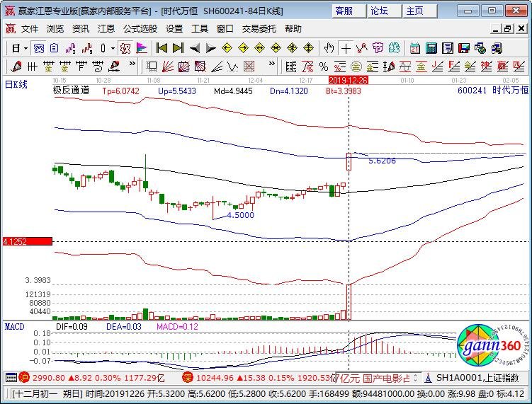Open the 帮助 menu
The image size is (532, 404).
(293, 29)
